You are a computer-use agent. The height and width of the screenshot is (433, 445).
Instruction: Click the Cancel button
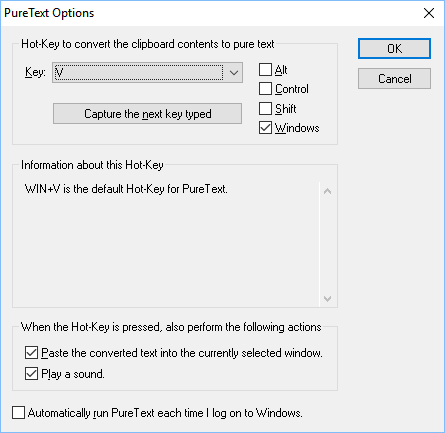pos(394,79)
